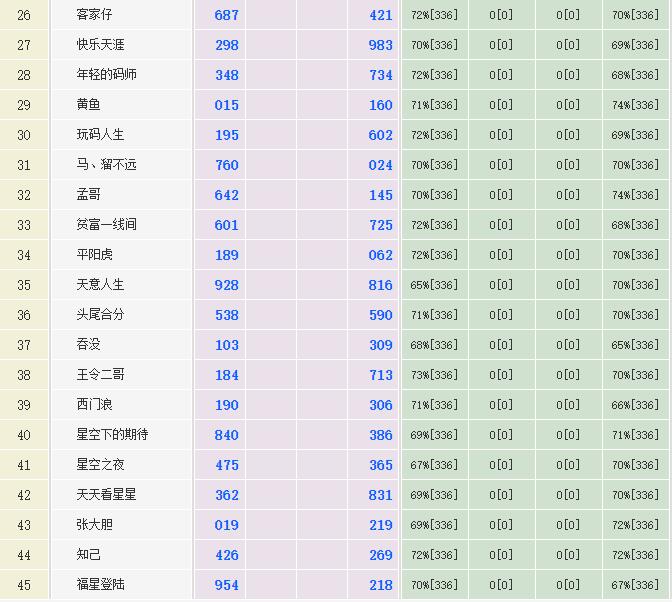Click row number 42 in first column
Image resolution: width=672 pixels, height=602 pixels.
[x=24, y=495]
